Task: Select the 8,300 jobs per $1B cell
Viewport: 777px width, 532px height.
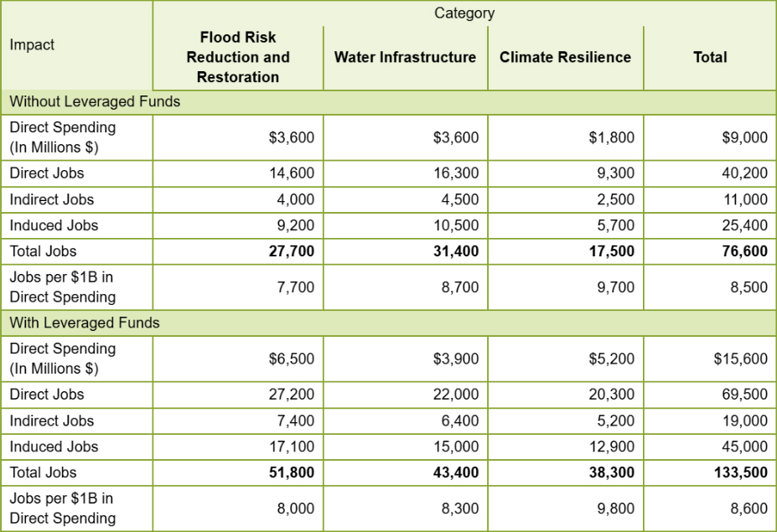Action: pos(406,509)
